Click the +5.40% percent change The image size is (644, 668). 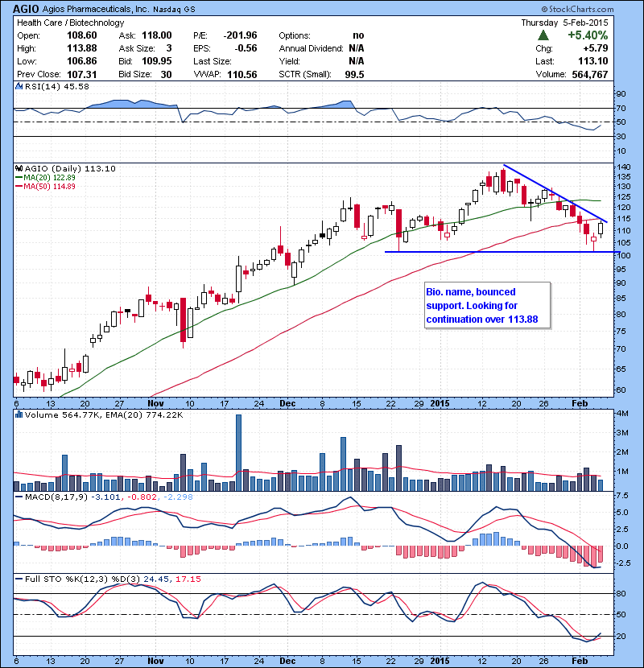click(588, 35)
